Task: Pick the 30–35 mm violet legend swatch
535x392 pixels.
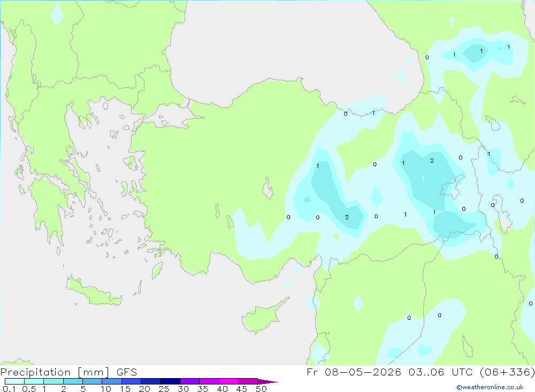Action: [x=189, y=381]
